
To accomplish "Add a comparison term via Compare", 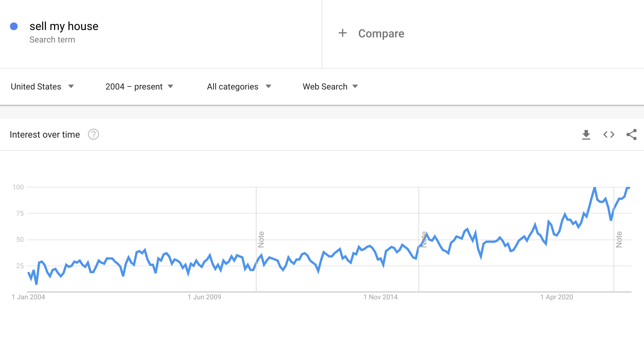I will (381, 34).
